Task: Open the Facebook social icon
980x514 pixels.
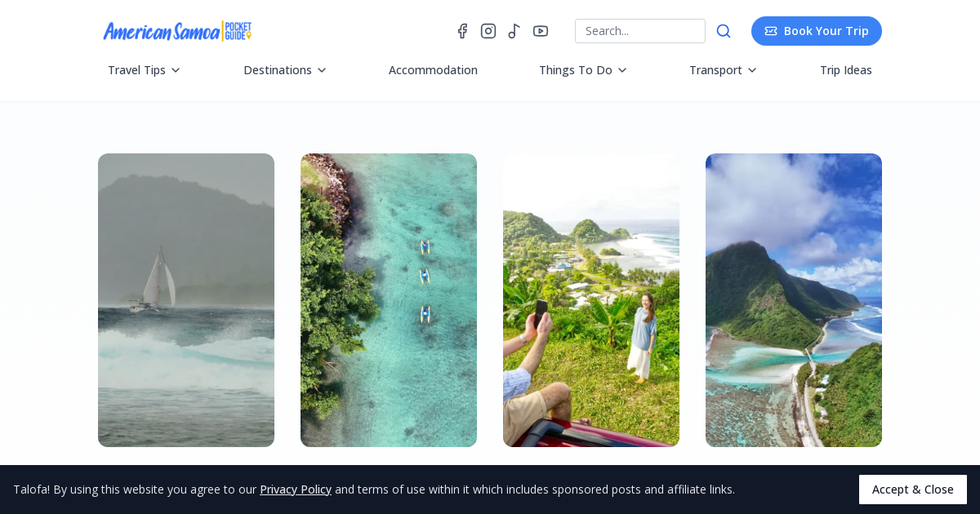Action: (462, 31)
